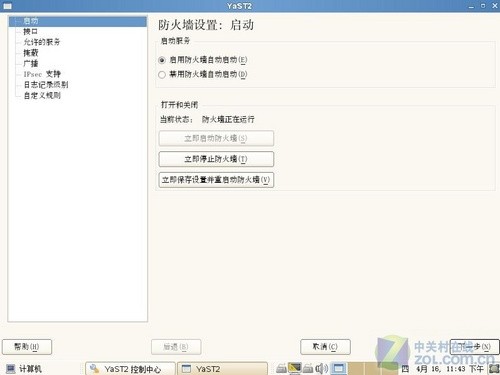The height and width of the screenshot is (375, 500).
Task: Click the 取消 (C) button
Action: (325, 347)
